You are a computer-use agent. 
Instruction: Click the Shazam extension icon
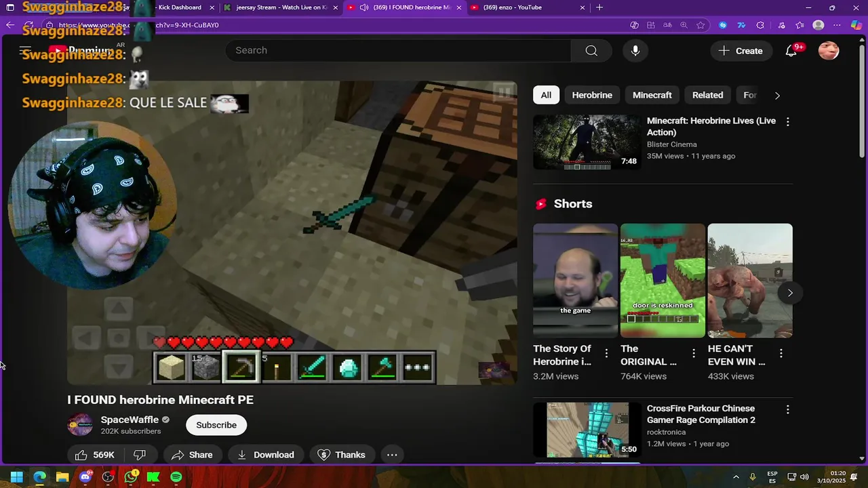pyautogui.click(x=722, y=25)
